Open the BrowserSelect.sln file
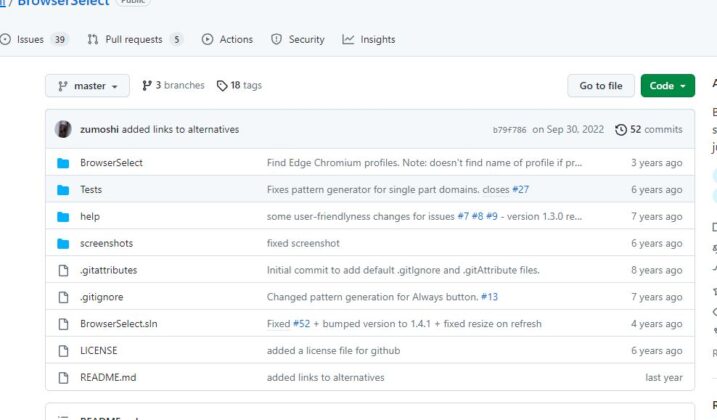This screenshot has height=420, width=717. tap(118, 324)
